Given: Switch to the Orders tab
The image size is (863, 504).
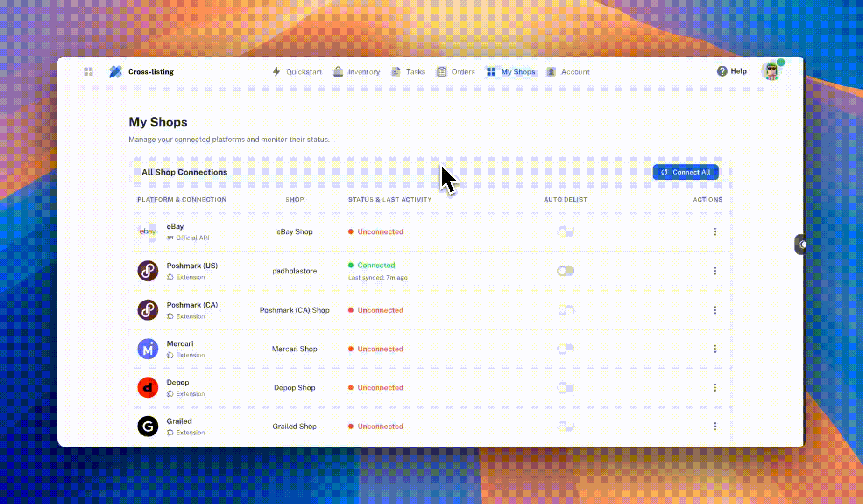Looking at the screenshot, I should click(456, 72).
